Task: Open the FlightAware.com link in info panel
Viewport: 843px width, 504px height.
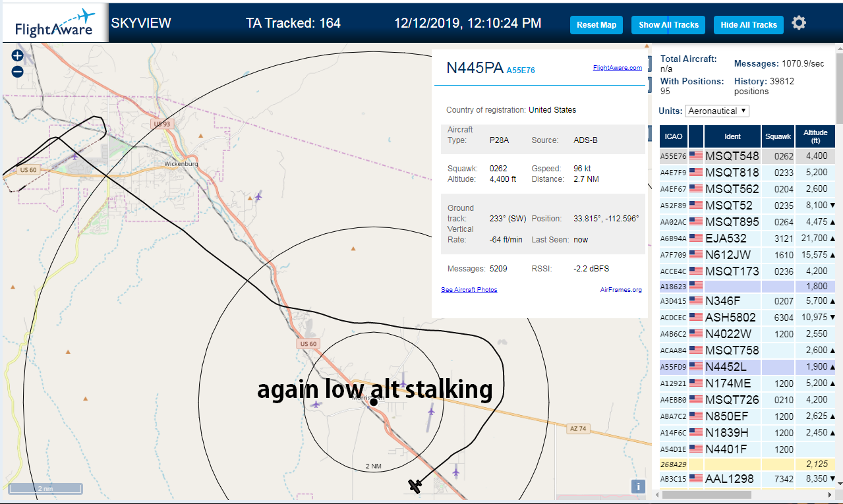Action: (618, 68)
